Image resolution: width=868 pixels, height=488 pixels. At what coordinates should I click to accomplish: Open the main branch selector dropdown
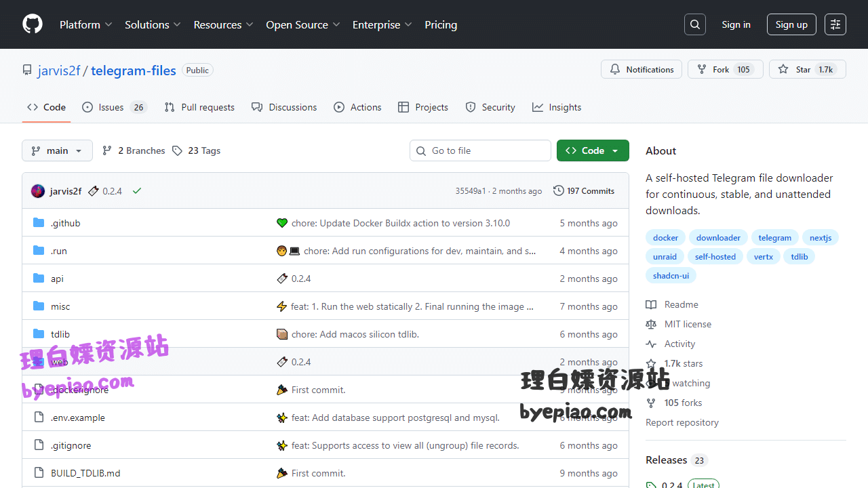57,150
